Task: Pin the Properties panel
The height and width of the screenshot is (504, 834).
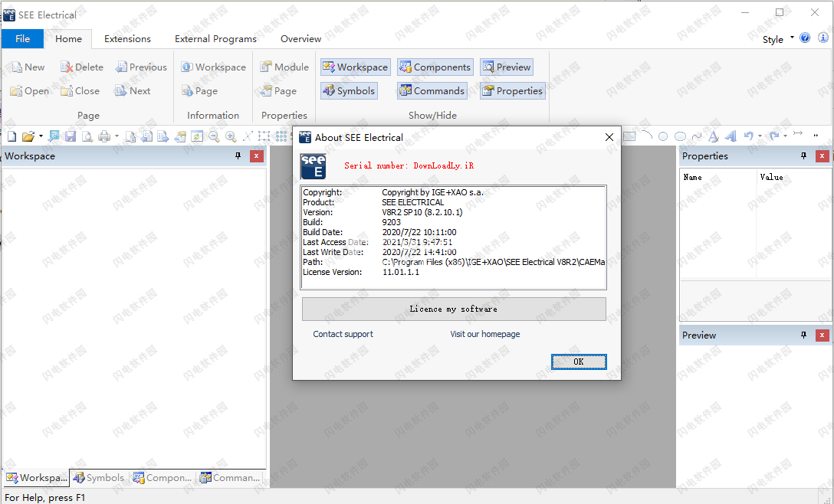Action: pyautogui.click(x=803, y=155)
